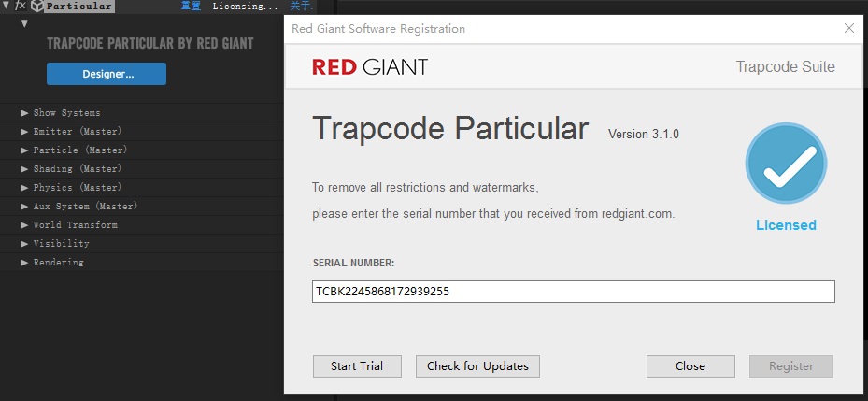Expand Emitter (Master) group

pos(24,132)
